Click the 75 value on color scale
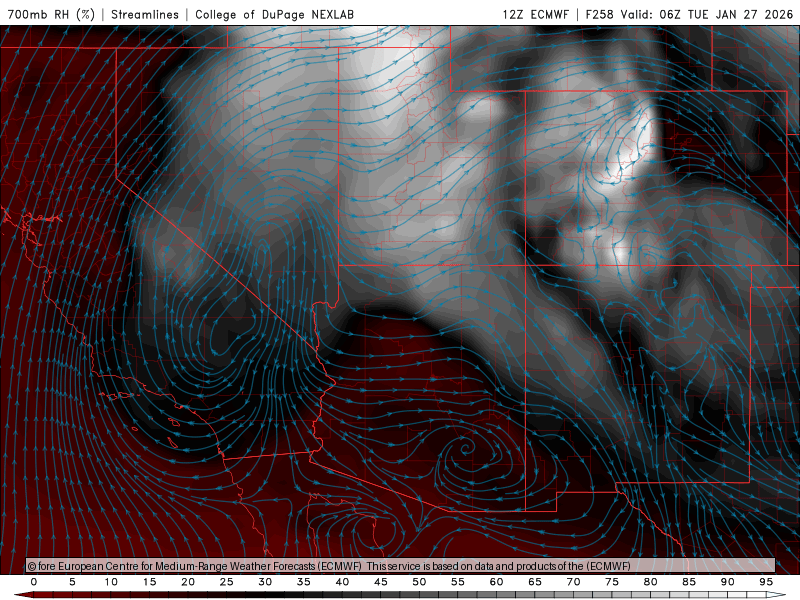Viewport: 800px width, 600px height. tap(612, 582)
